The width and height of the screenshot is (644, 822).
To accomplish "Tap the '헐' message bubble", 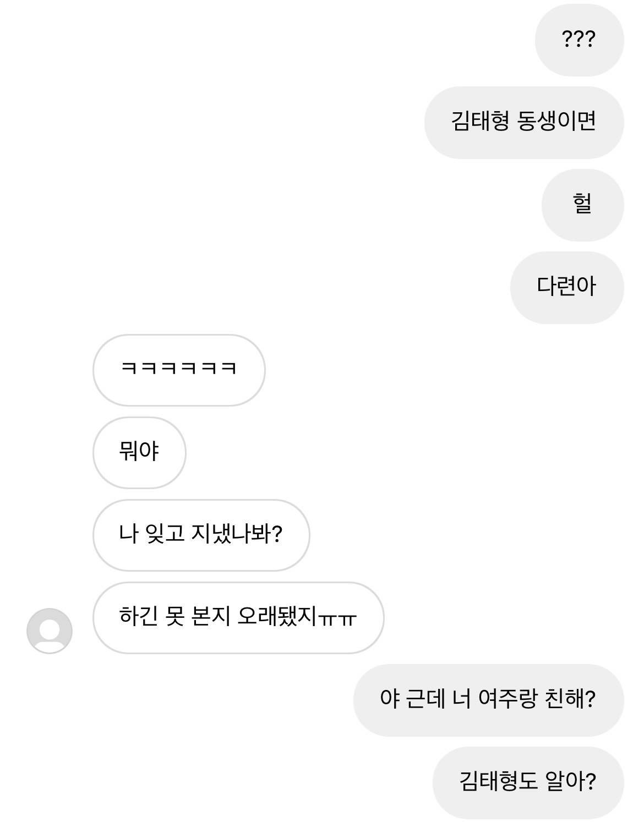I will (x=582, y=205).
